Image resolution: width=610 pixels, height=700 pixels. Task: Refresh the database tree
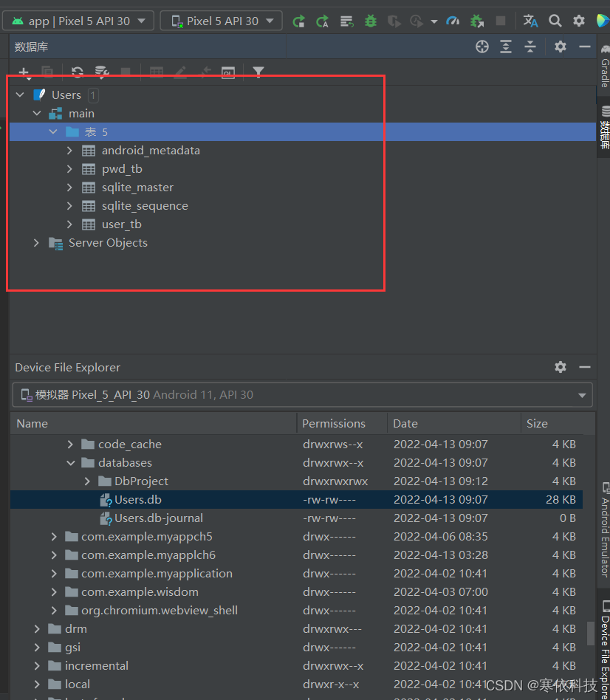tap(78, 72)
